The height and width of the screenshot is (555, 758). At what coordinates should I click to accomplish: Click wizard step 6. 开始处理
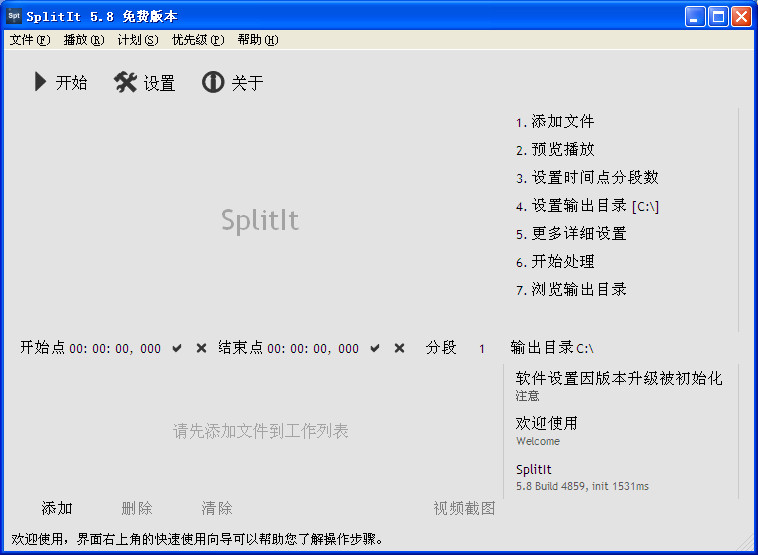[x=555, y=262]
